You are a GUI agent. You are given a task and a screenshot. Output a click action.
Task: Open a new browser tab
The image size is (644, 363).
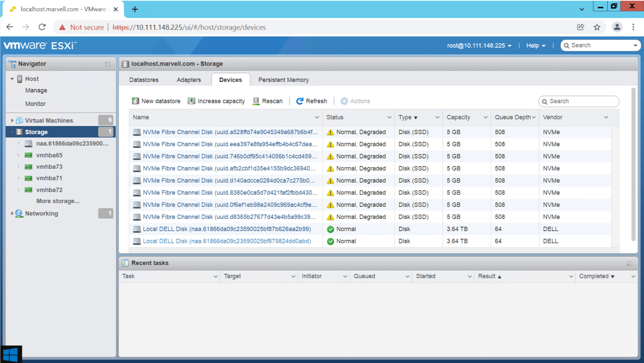click(x=135, y=9)
